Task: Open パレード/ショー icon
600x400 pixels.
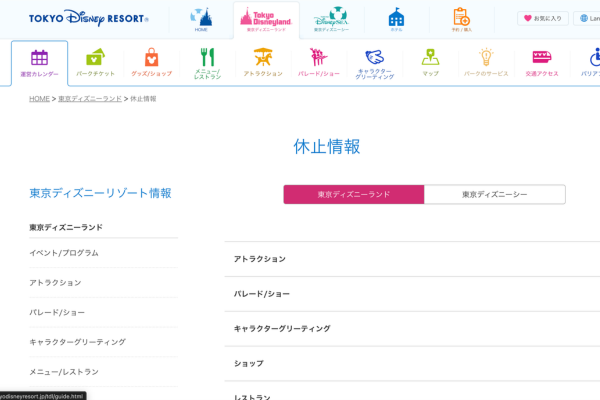Action: [x=319, y=63]
